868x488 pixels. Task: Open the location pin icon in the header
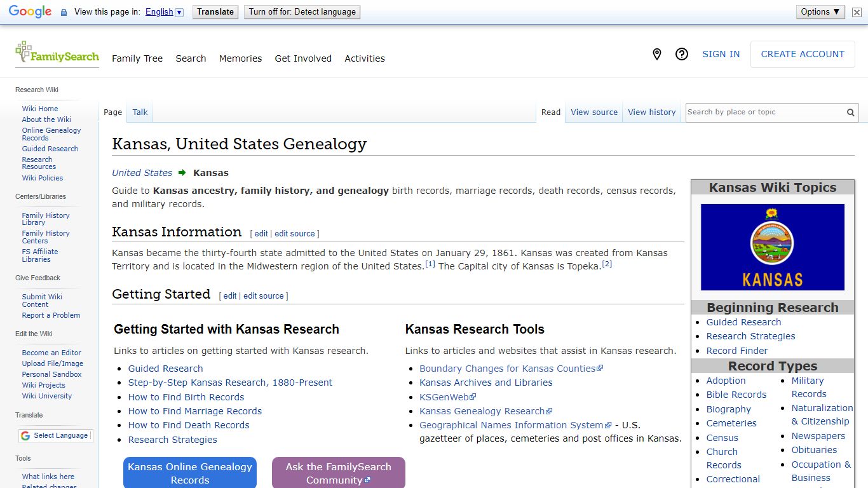click(x=657, y=55)
